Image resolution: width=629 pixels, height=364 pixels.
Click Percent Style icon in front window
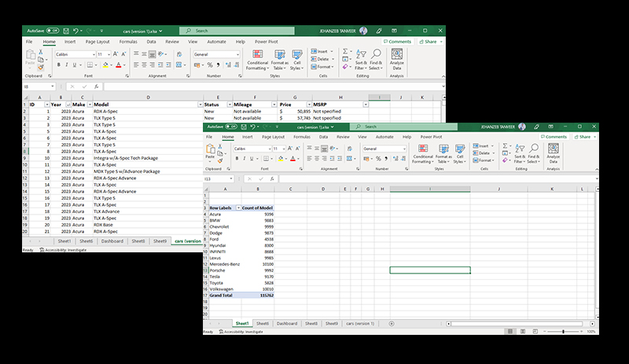[378, 159]
